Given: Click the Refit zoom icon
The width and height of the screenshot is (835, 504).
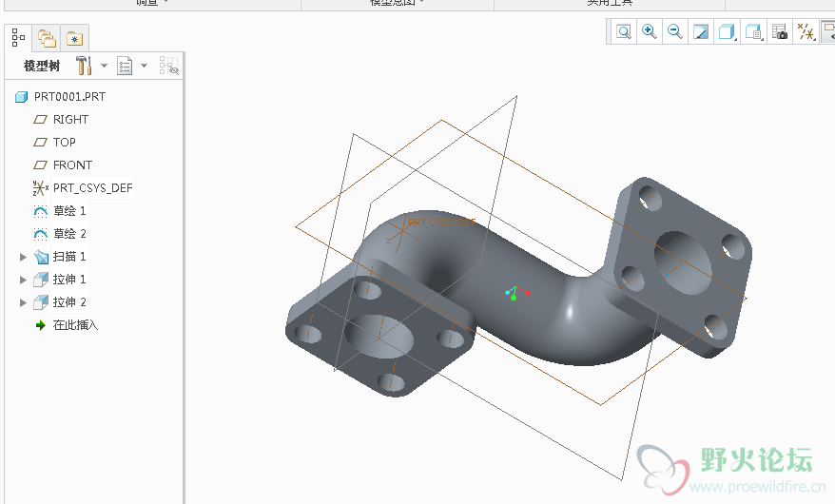Looking at the screenshot, I should pyautogui.click(x=624, y=31).
